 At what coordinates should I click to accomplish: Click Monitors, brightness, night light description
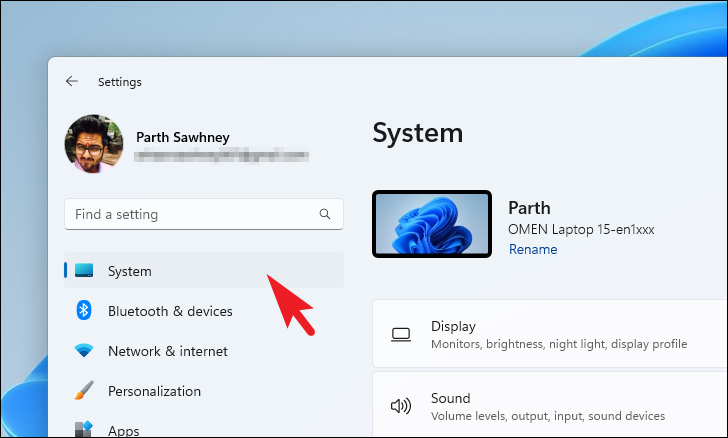(x=559, y=344)
